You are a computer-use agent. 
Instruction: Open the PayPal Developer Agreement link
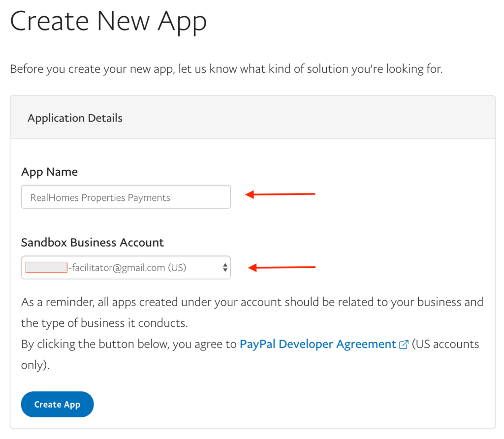(x=318, y=344)
